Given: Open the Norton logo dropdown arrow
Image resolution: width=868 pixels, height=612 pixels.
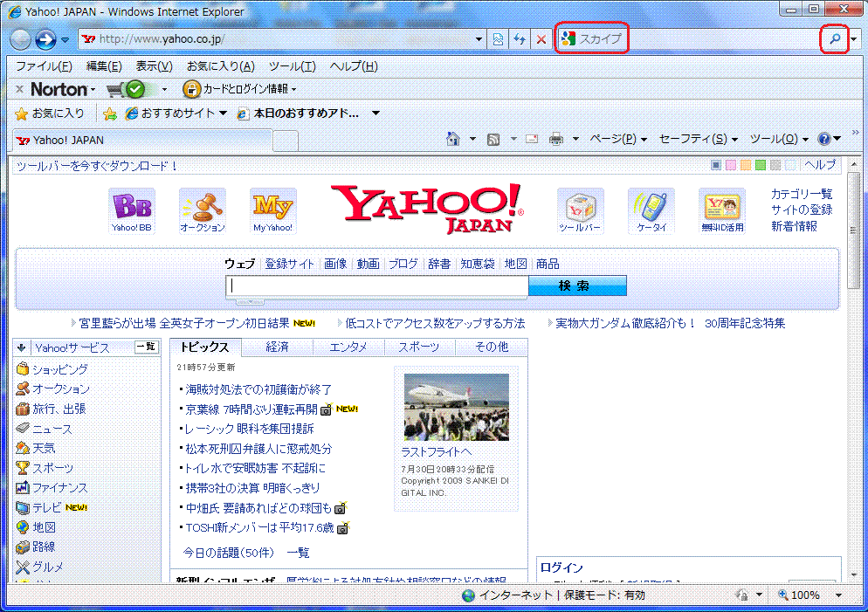Looking at the screenshot, I should click(93, 90).
